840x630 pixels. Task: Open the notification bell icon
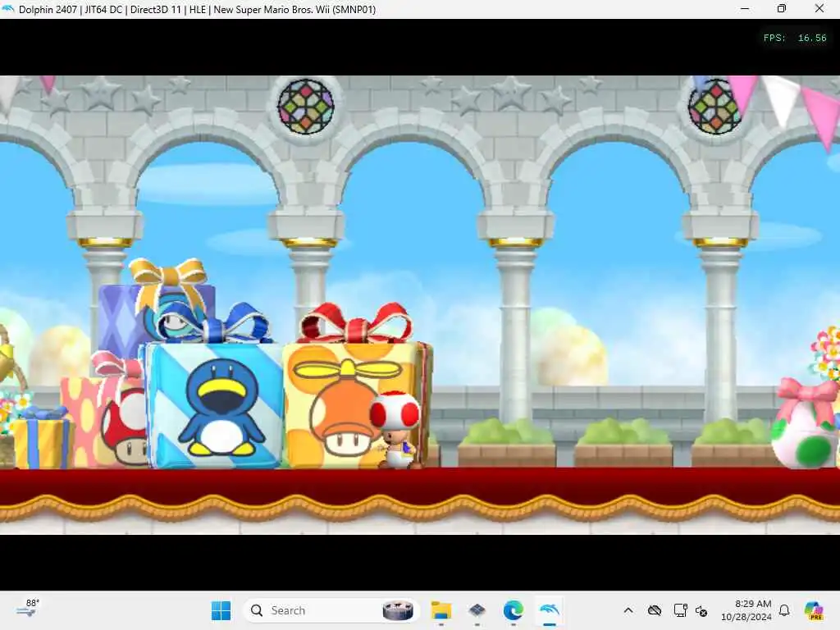pyautogui.click(x=784, y=610)
